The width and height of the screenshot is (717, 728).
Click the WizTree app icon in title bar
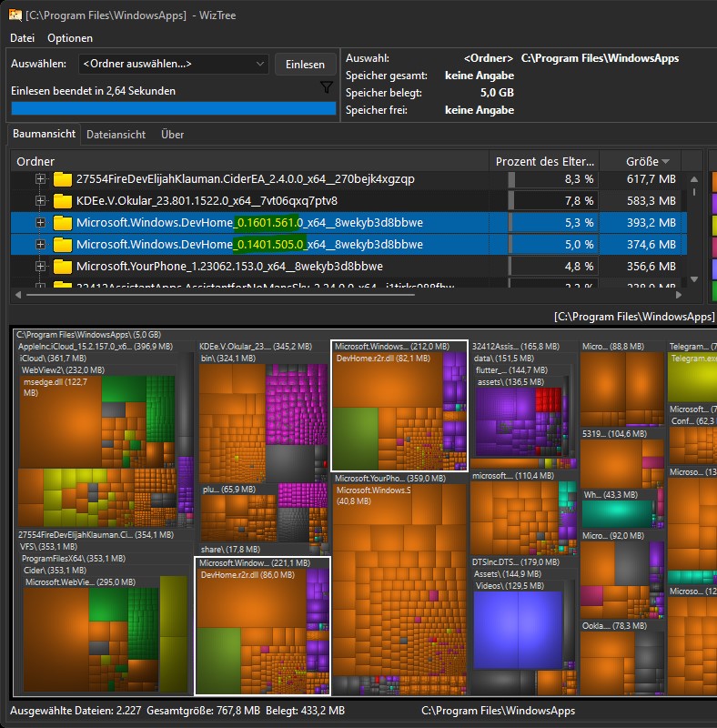(15, 15)
